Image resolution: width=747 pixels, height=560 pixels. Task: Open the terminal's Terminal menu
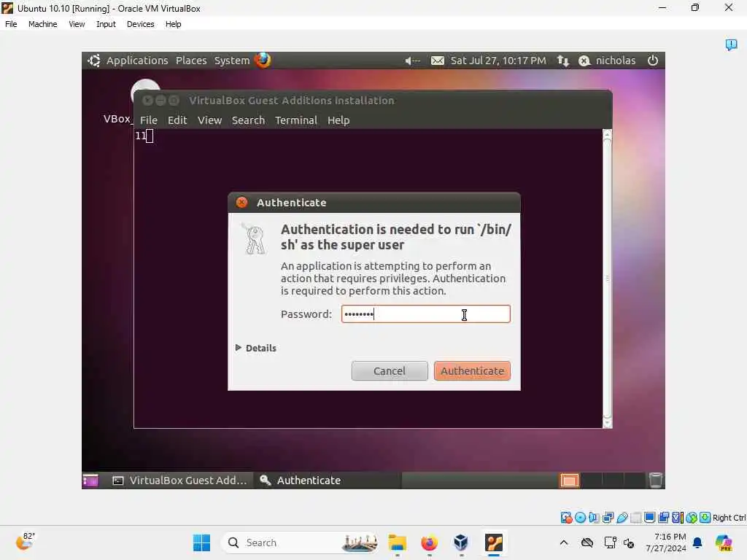[296, 120]
